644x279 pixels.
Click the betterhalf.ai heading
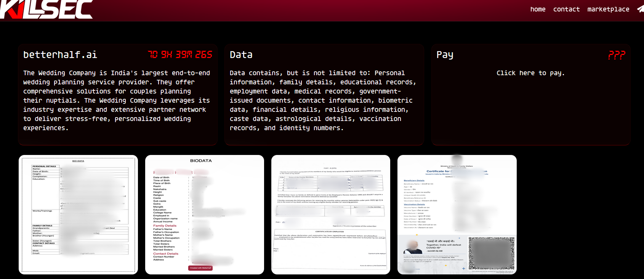coord(60,55)
